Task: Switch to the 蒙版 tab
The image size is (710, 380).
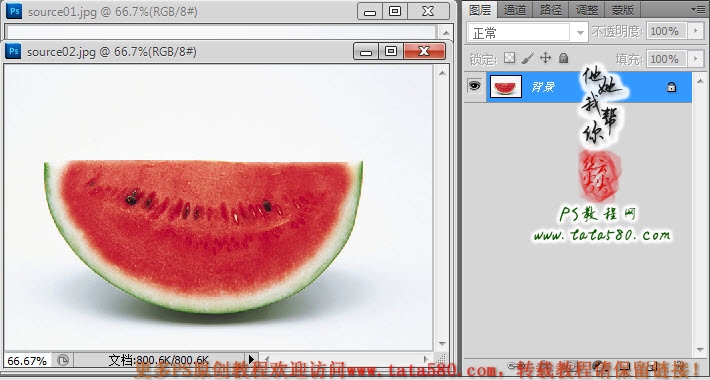Action: click(623, 10)
